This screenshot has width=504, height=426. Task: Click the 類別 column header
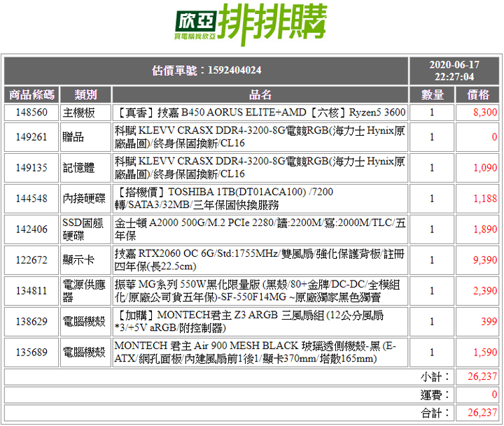point(85,94)
